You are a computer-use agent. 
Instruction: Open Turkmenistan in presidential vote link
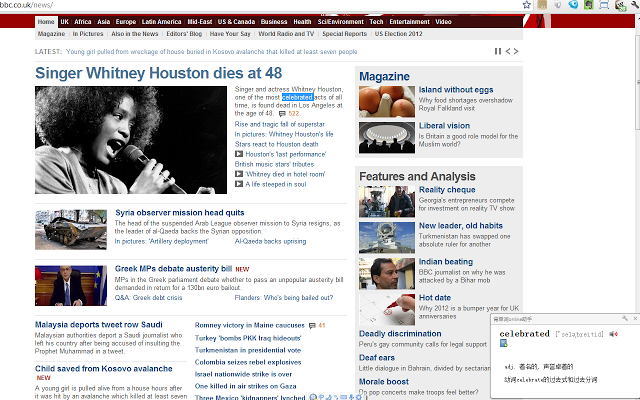(248, 351)
